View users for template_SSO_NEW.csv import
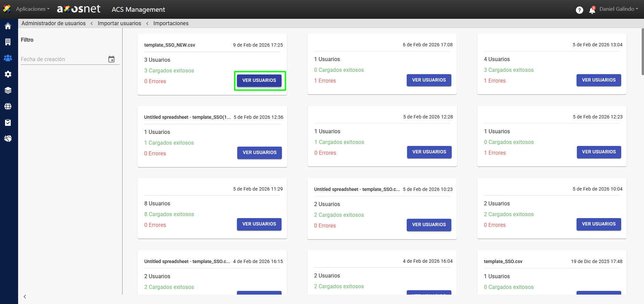Viewport: 644px width, 304px height. [259, 81]
